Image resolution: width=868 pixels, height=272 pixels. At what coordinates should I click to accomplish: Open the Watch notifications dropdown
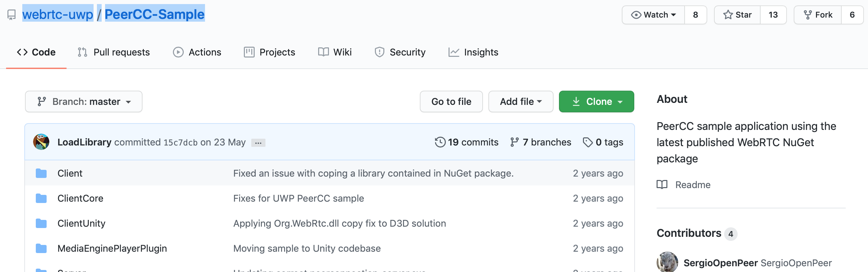(654, 15)
